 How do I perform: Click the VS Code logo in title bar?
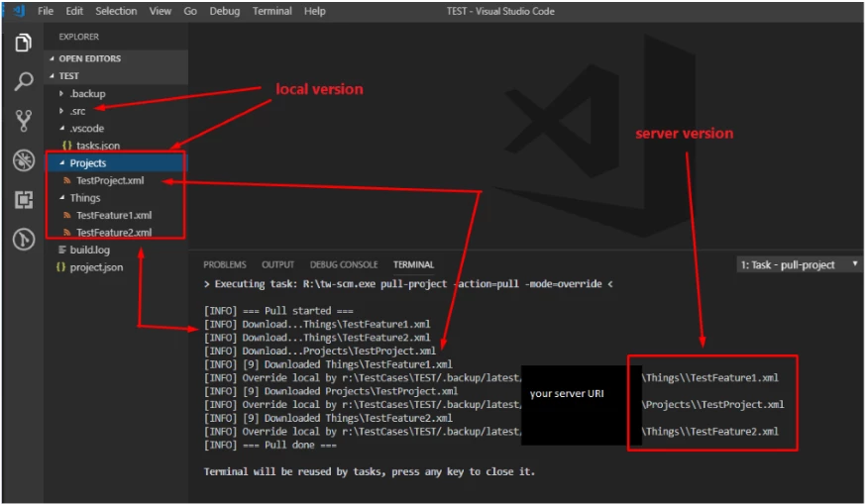(19, 11)
